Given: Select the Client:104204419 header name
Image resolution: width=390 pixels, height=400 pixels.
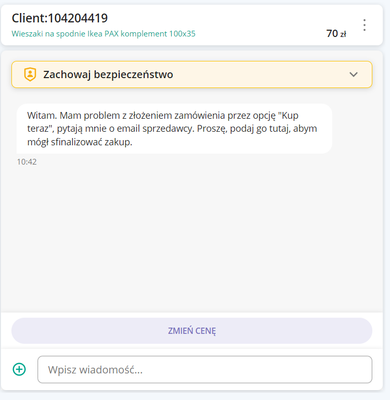Looking at the screenshot, I should tap(60, 18).
